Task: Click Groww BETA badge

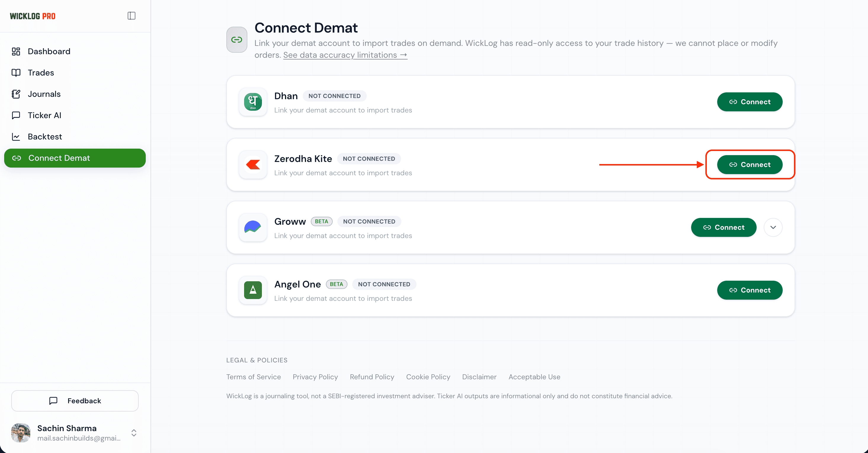Action: click(x=321, y=221)
